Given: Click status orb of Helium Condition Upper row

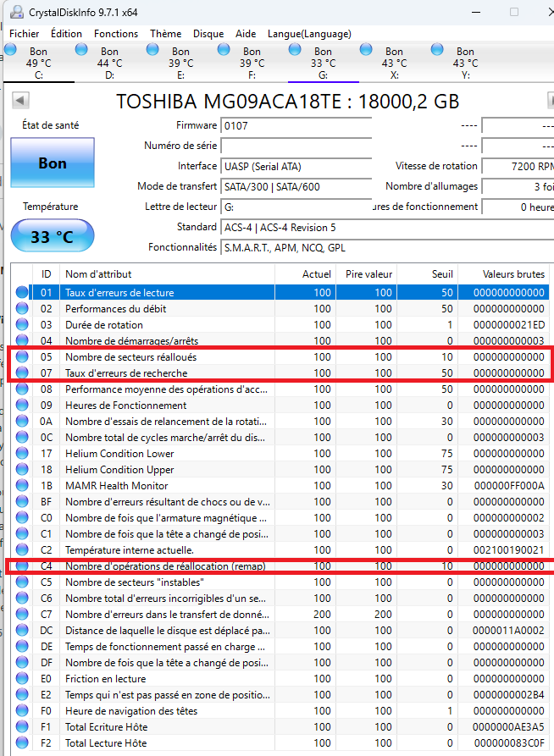Looking at the screenshot, I should [x=22, y=469].
